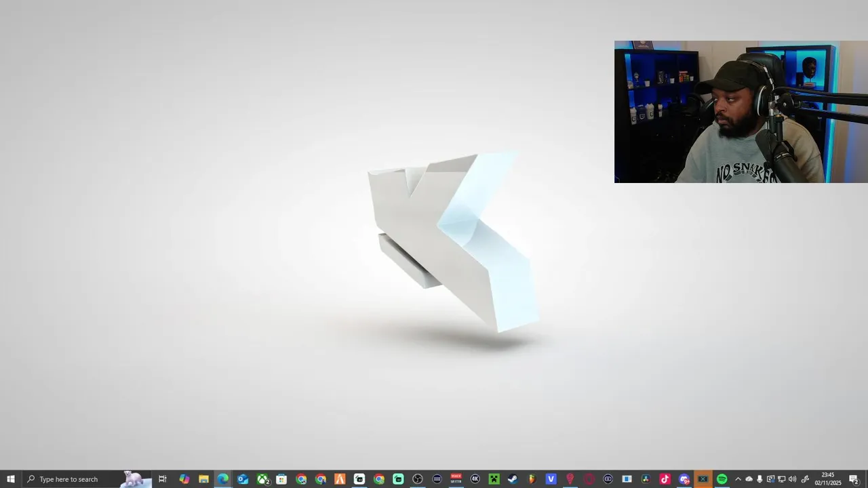The height and width of the screenshot is (488, 868).
Task: Open the volume speaker tray icon
Action: click(x=792, y=479)
